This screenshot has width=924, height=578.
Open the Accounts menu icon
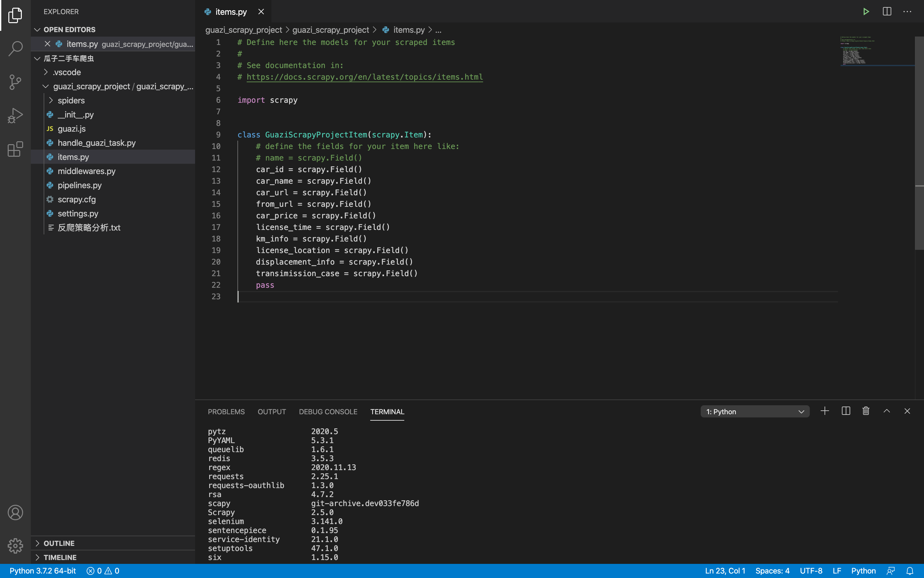tap(15, 512)
